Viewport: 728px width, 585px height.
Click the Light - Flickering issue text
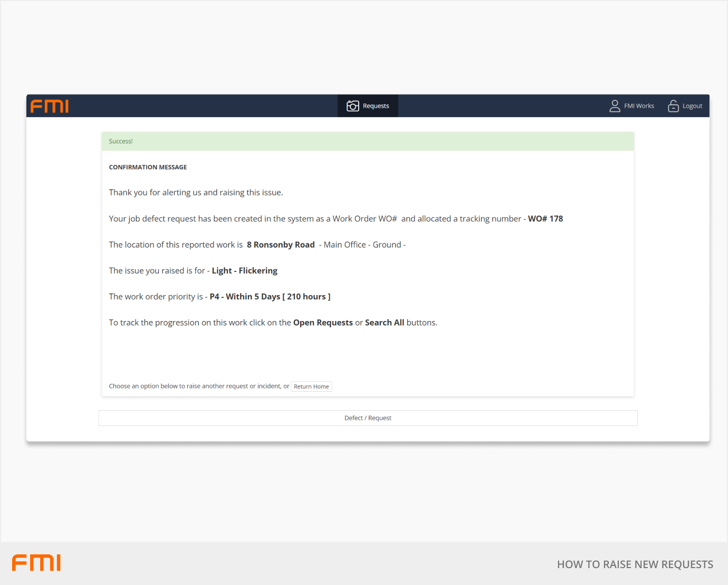tap(244, 271)
